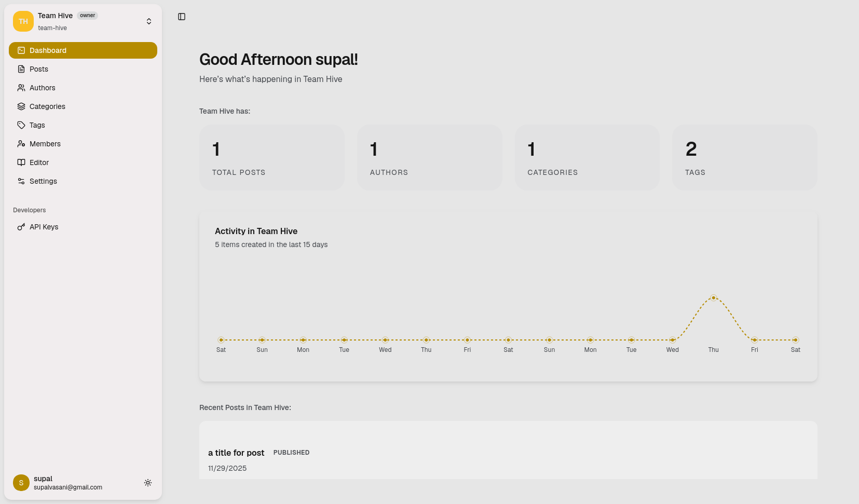Open the Members page

coord(45,144)
